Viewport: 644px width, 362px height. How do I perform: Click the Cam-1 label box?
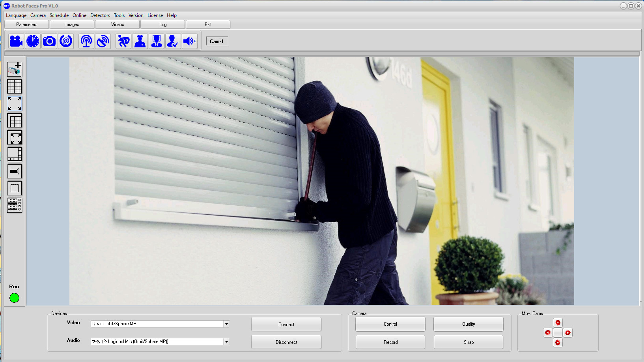217,41
